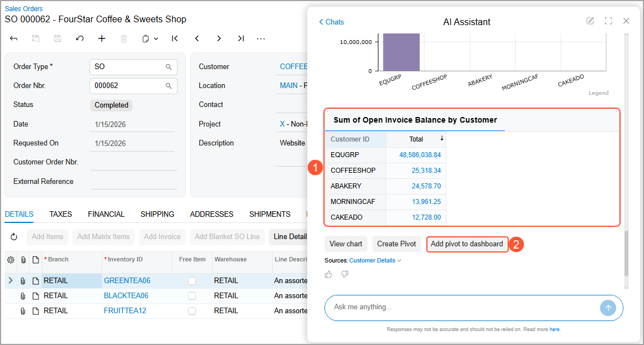Image resolution: width=644 pixels, height=345 pixels.
Task: Give a thumbs down to the response
Action: pyautogui.click(x=345, y=274)
